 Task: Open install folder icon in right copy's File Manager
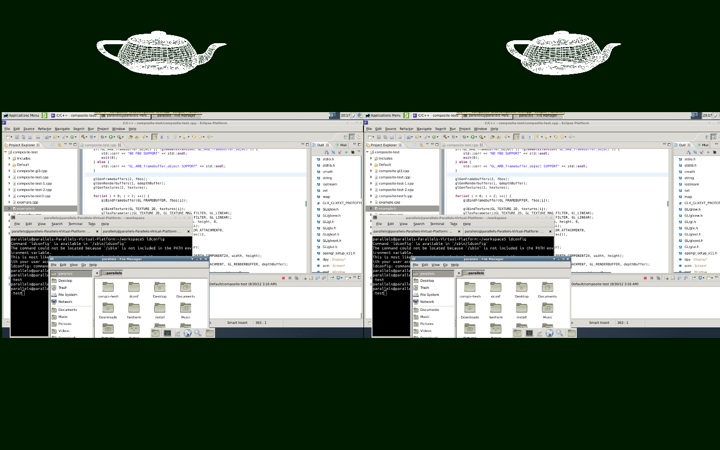(521, 308)
